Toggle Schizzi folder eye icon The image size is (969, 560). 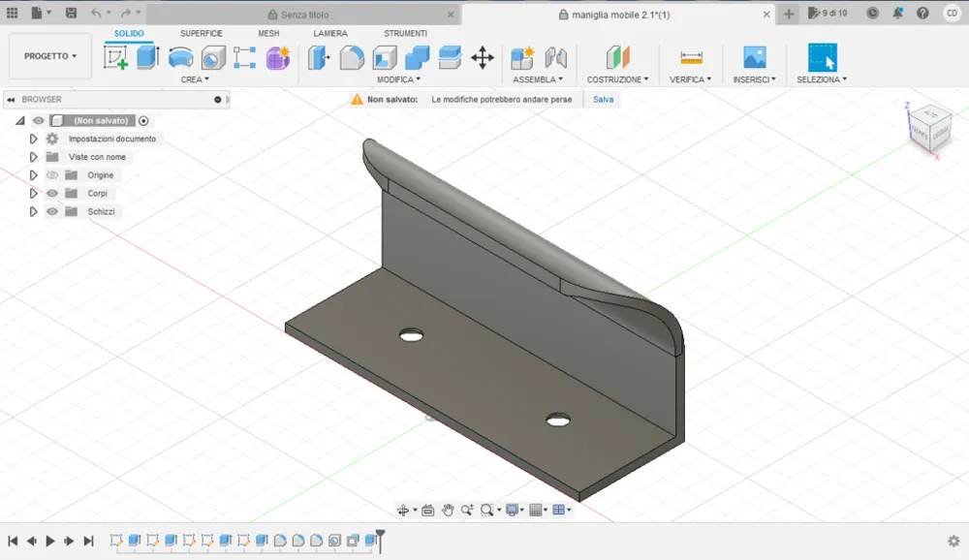pos(52,211)
